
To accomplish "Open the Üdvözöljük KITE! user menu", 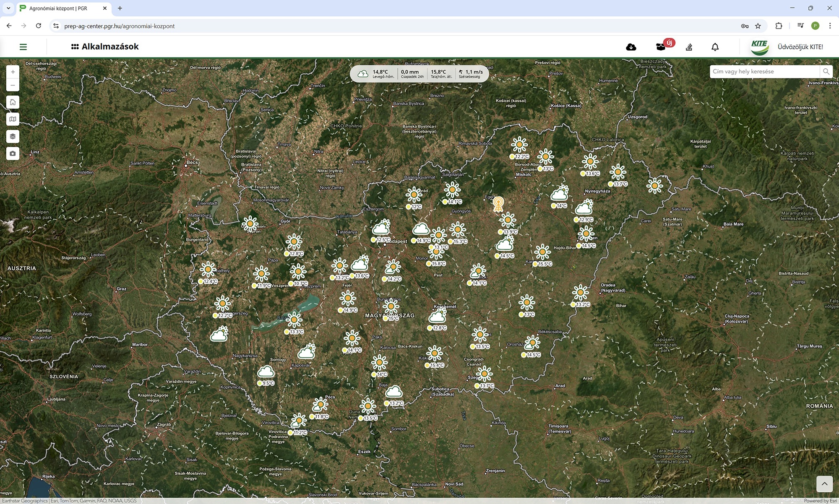I will [800, 47].
